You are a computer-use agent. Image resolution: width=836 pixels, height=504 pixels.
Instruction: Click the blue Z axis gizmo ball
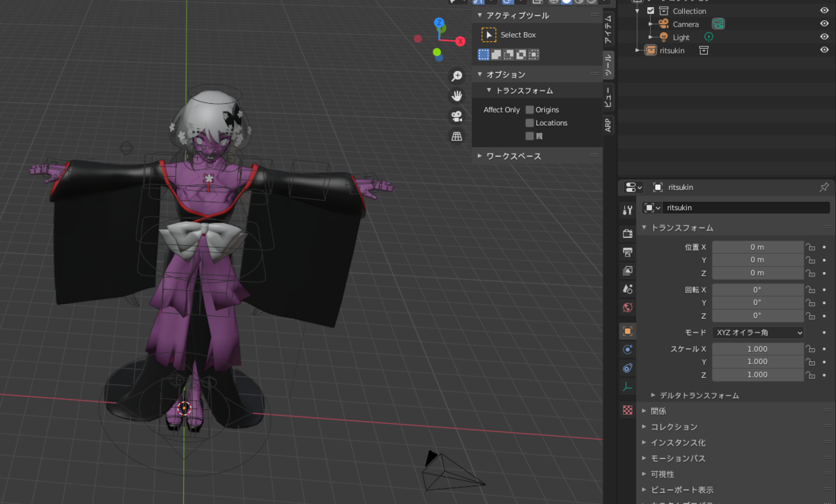(x=440, y=23)
